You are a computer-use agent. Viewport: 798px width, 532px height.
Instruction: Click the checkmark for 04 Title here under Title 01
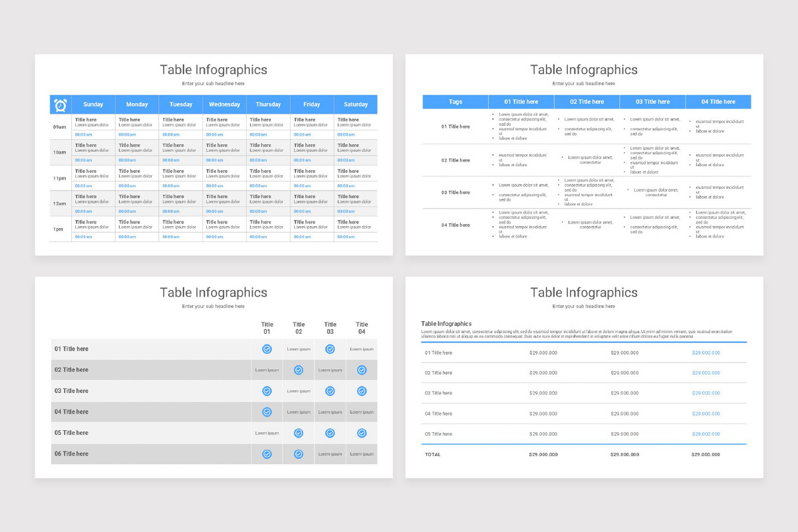[267, 412]
